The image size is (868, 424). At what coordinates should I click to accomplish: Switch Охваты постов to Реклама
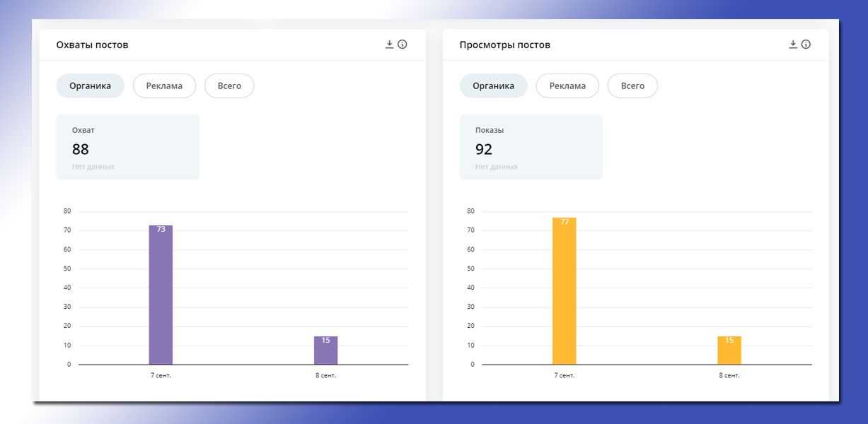click(x=164, y=86)
